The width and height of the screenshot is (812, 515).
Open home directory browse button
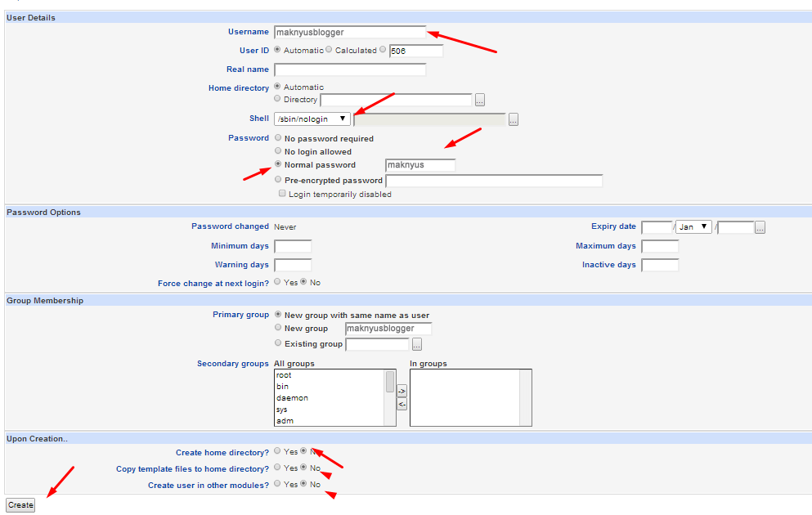click(479, 101)
